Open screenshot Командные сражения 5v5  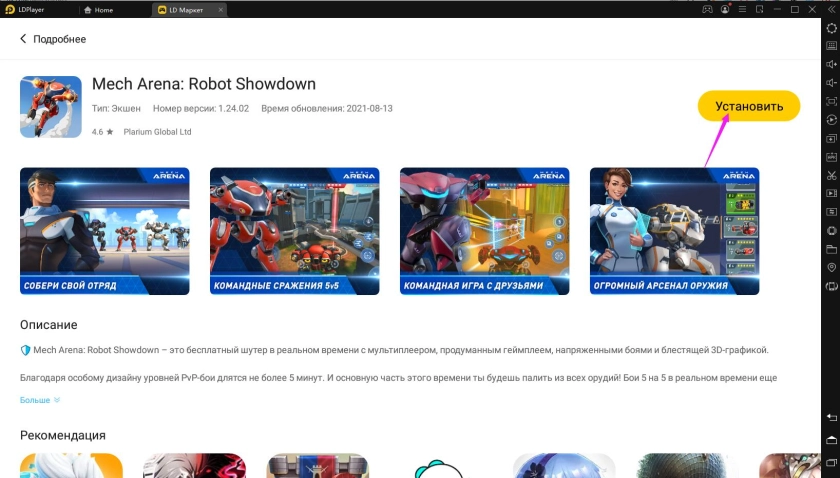295,231
